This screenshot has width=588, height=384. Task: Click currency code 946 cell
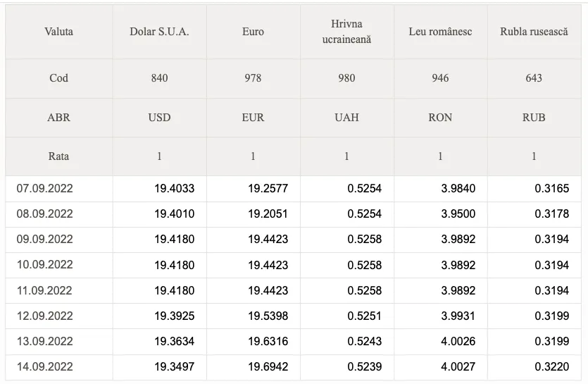click(x=440, y=78)
